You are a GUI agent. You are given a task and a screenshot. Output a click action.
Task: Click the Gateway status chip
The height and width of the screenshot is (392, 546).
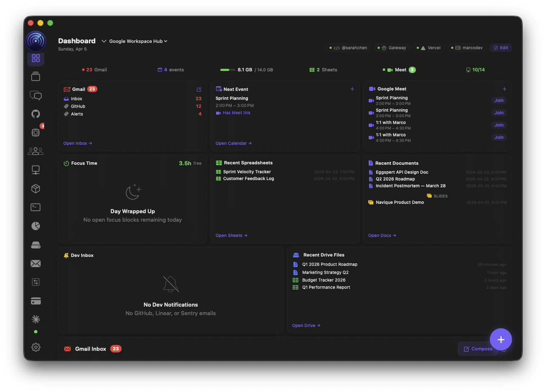[x=392, y=48]
